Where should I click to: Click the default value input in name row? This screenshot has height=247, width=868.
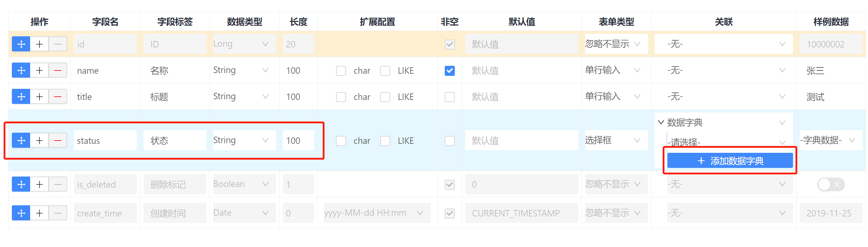tap(522, 70)
